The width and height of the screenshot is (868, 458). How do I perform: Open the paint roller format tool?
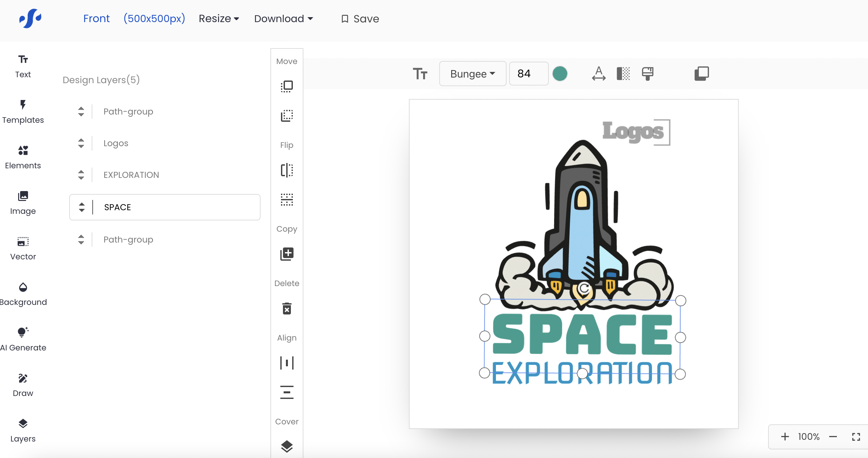point(647,74)
